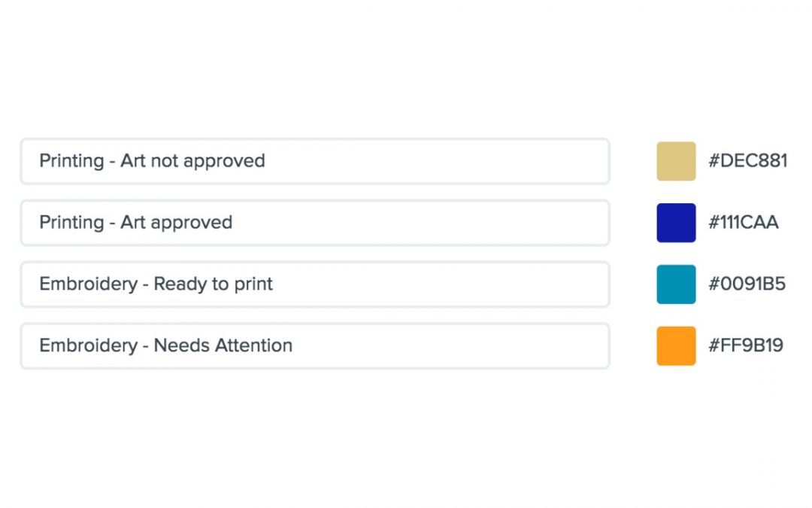This screenshot has height=508, width=812.
Task: Change color for 'Art approved' status
Action: 676,223
